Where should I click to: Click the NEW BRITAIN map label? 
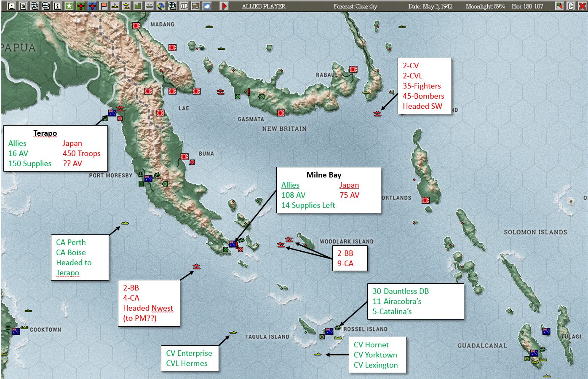point(284,129)
